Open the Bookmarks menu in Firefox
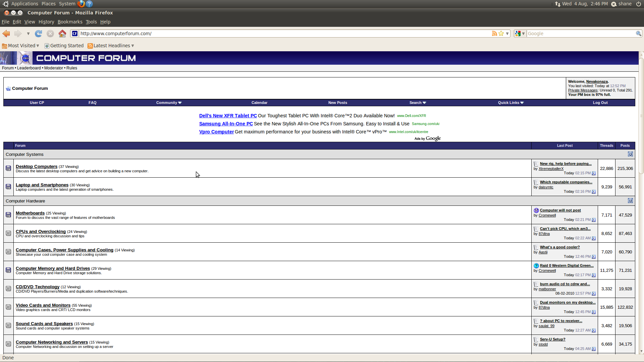The height and width of the screenshot is (362, 644). click(x=70, y=22)
